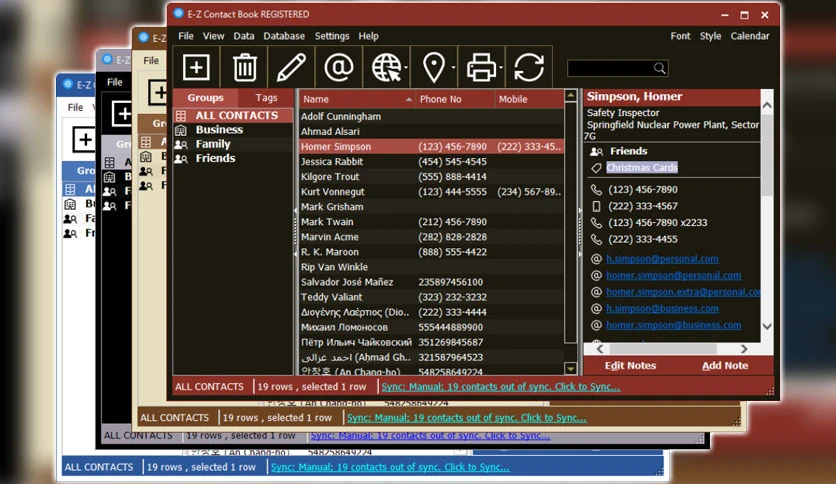The image size is (836, 484).
Task: Click the Add New Contact plus icon
Action: (196, 67)
